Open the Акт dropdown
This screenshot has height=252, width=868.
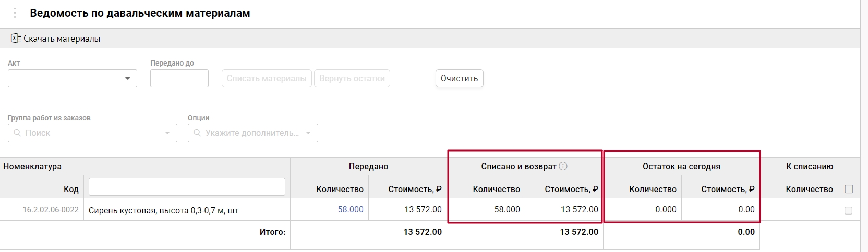[127, 79]
